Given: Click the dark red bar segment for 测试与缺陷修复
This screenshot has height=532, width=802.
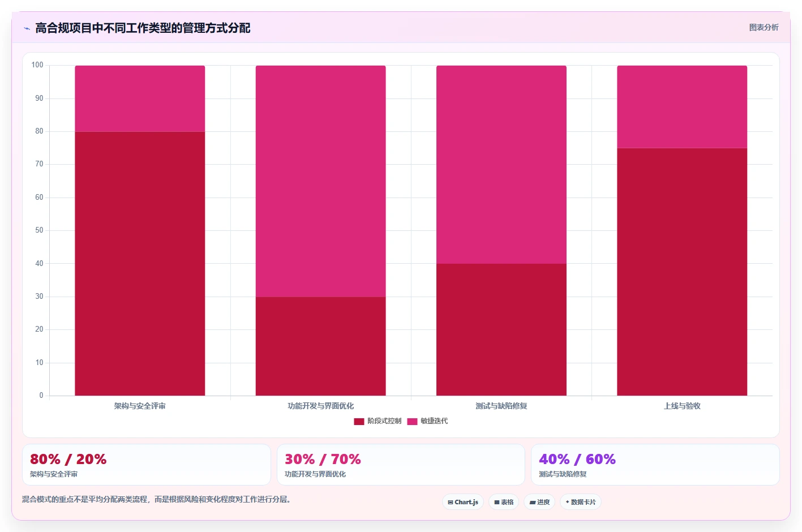Looking at the screenshot, I should (501, 329).
